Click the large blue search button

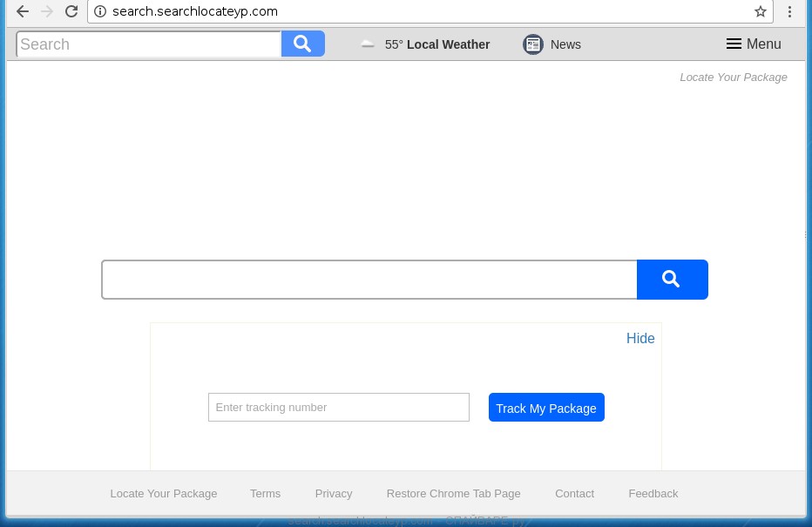pos(672,279)
